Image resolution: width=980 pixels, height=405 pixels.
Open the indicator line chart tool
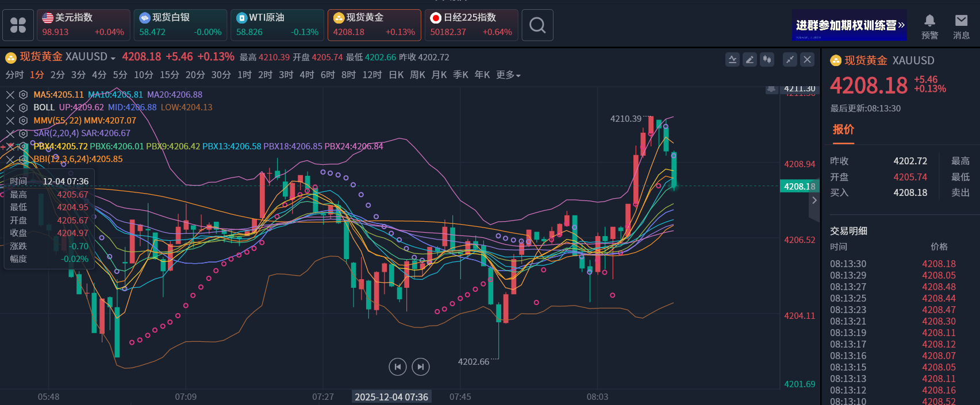click(732, 60)
